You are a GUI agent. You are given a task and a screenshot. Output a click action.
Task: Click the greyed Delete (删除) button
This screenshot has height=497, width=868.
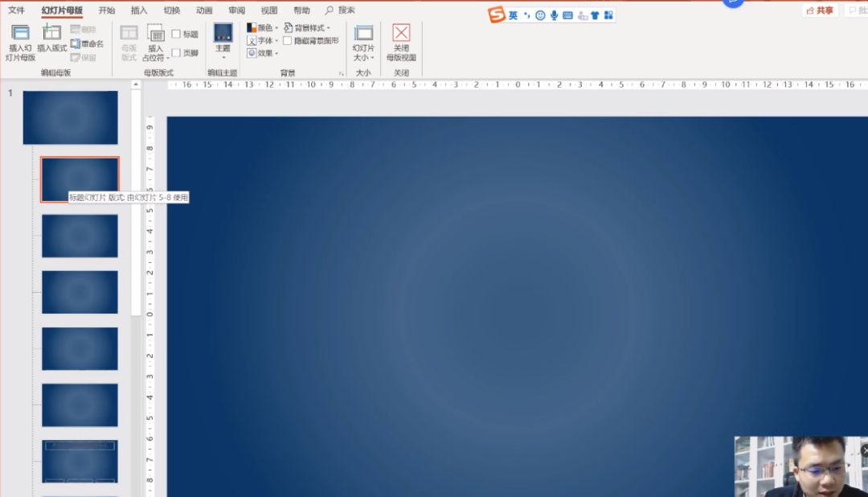point(84,30)
